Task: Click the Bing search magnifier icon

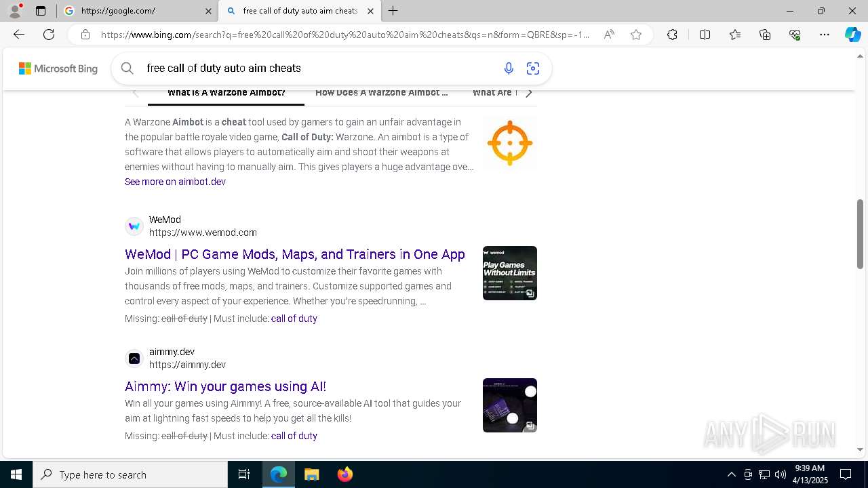Action: click(127, 68)
